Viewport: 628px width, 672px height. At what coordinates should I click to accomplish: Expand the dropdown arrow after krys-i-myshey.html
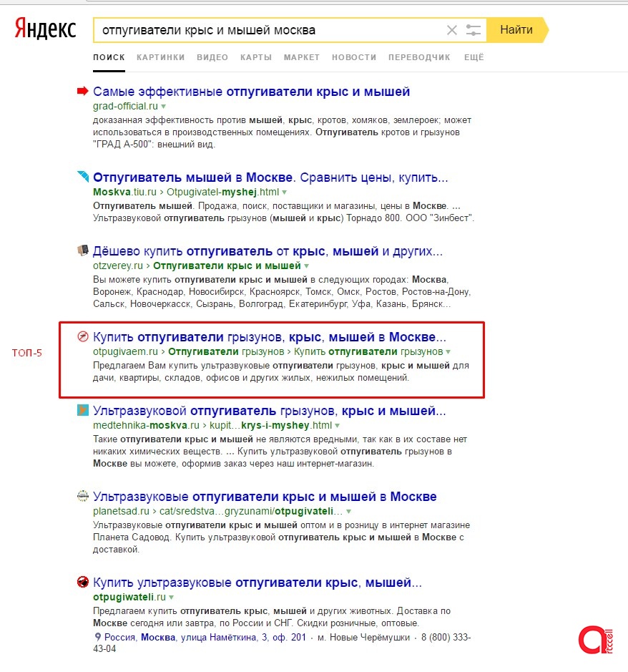click(x=337, y=426)
